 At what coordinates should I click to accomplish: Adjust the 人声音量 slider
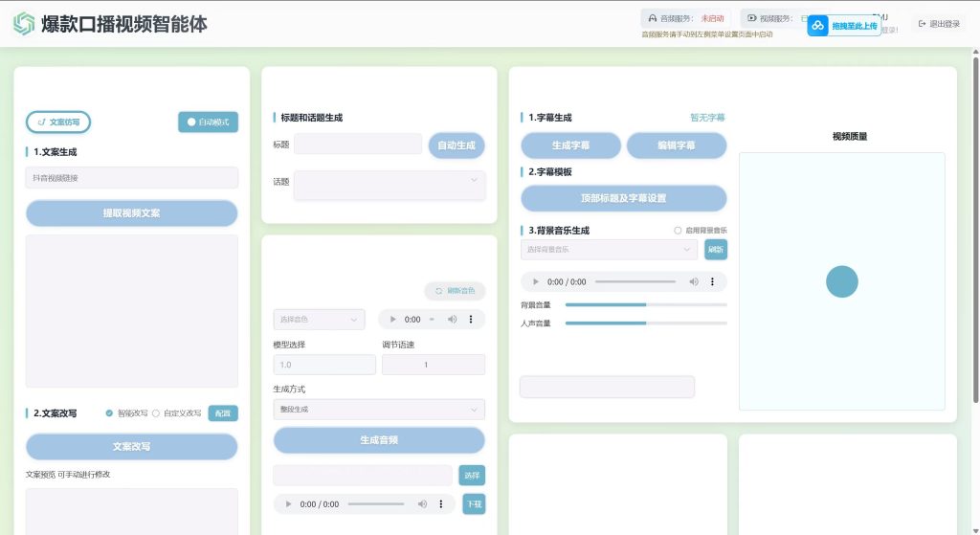[646, 323]
